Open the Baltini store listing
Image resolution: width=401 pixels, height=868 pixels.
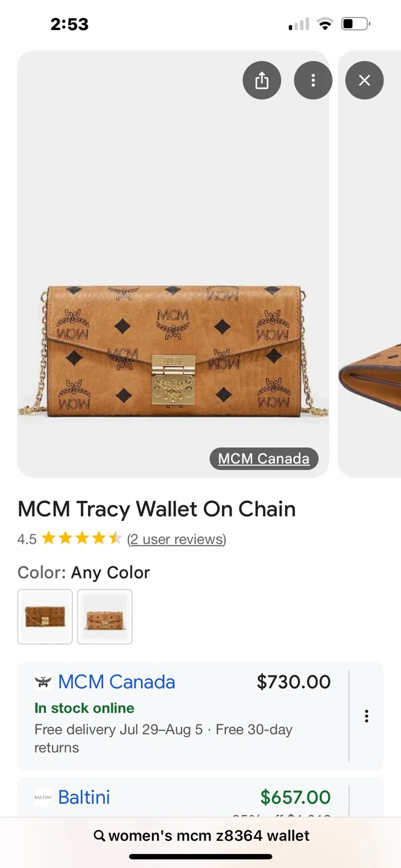[84, 797]
